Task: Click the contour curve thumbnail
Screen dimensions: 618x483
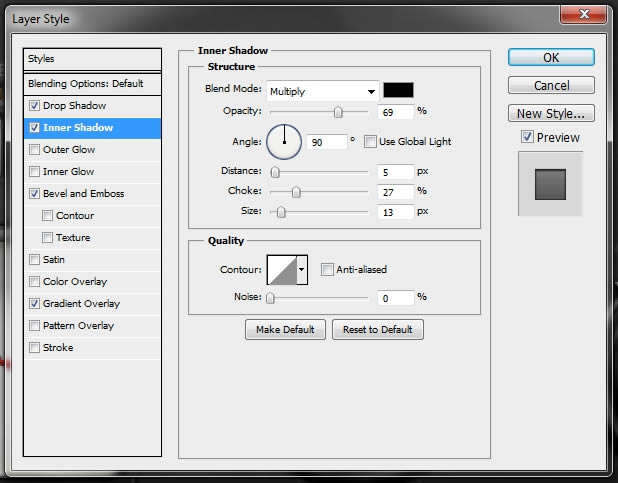Action: [282, 270]
